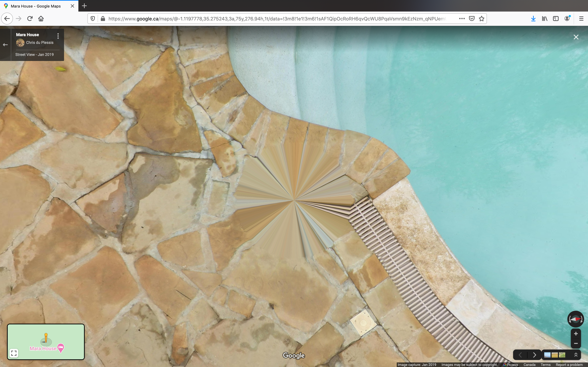Image resolution: width=588 pixels, height=367 pixels.
Task: Save the page to Pocket
Action: pos(472,19)
